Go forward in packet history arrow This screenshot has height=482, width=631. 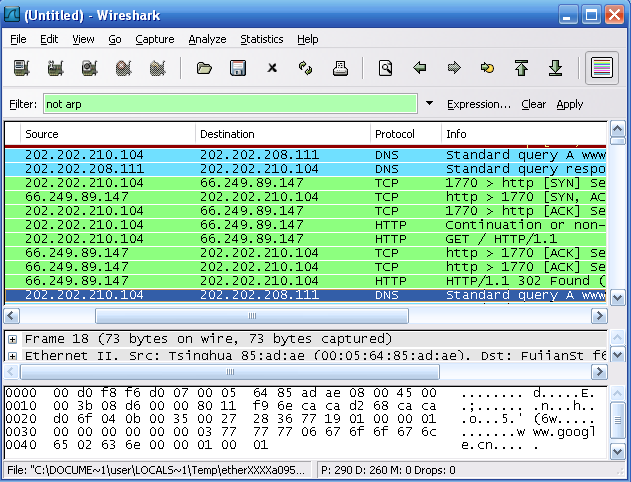coord(454,68)
